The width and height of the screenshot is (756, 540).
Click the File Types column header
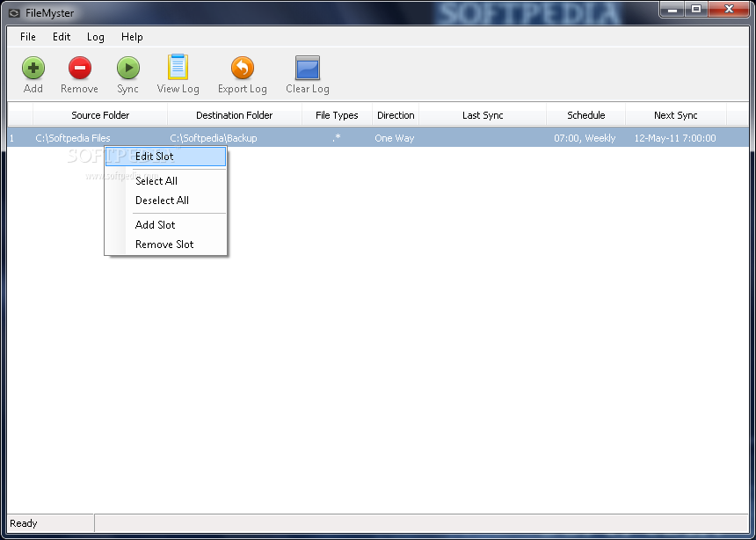tap(337, 115)
